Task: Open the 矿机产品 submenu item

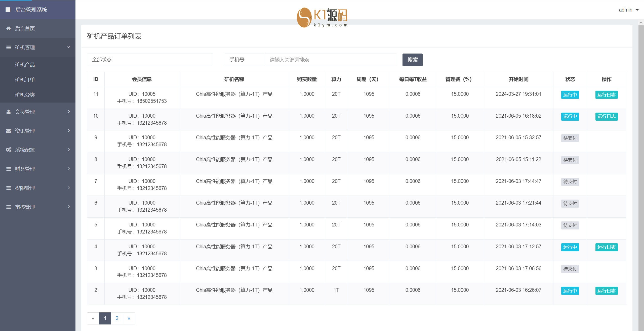Action: (25, 65)
